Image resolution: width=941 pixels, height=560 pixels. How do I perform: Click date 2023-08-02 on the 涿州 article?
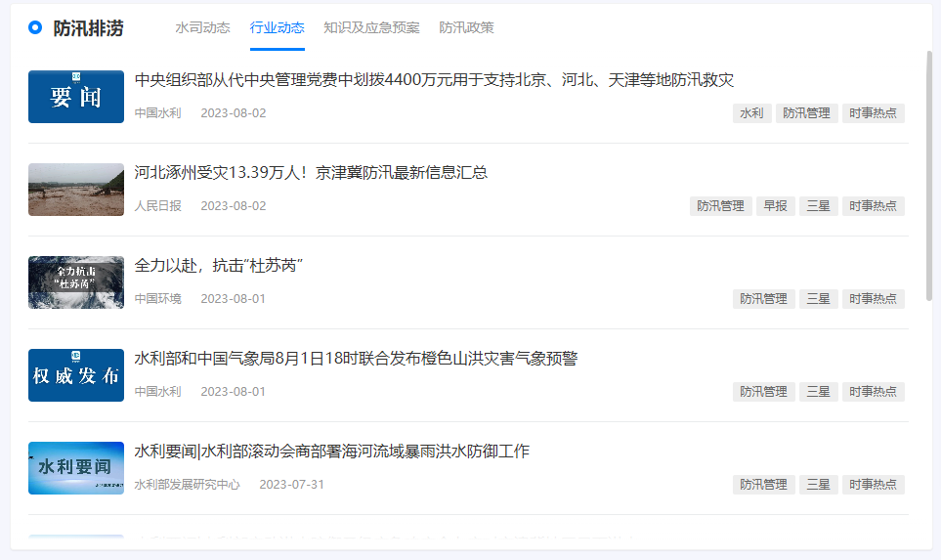pyautogui.click(x=234, y=206)
